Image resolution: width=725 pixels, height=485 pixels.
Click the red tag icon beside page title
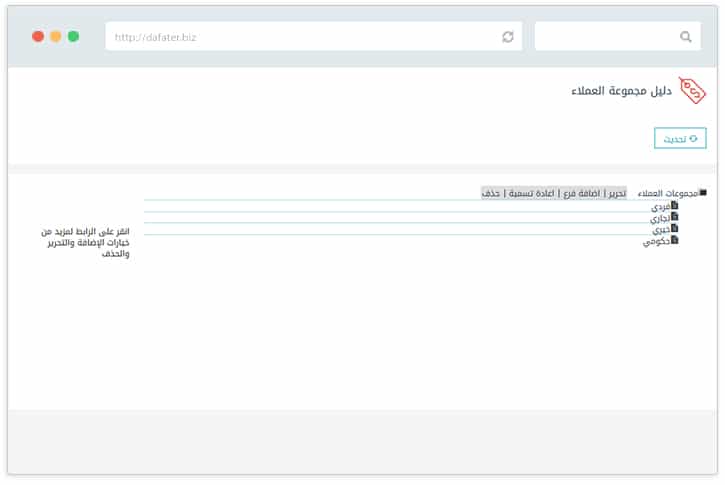(x=692, y=90)
